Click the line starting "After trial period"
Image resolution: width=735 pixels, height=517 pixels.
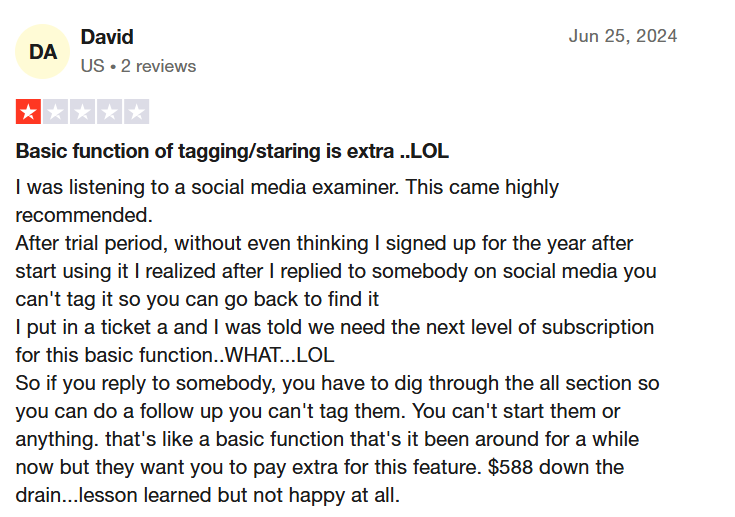click(324, 243)
